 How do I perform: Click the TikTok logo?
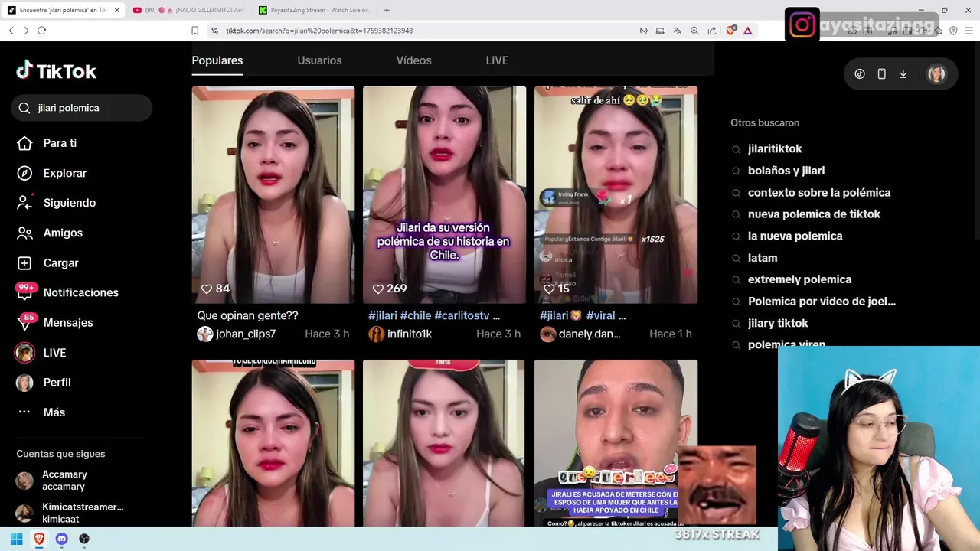[x=57, y=71]
